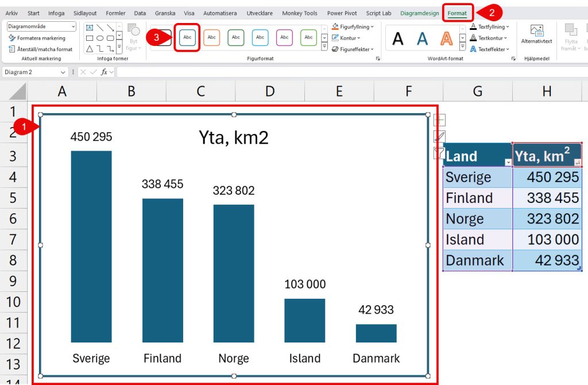Pick the oval shape
588x385 pixels.
[100, 38]
